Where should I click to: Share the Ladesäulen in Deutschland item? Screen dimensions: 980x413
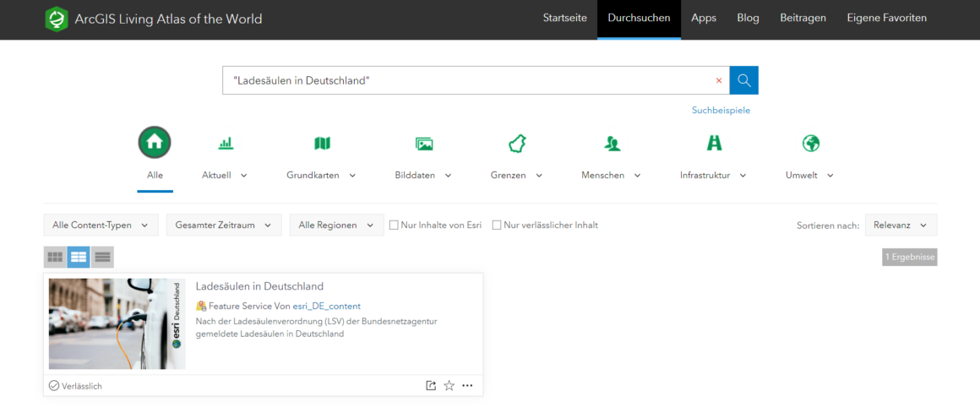tap(431, 385)
